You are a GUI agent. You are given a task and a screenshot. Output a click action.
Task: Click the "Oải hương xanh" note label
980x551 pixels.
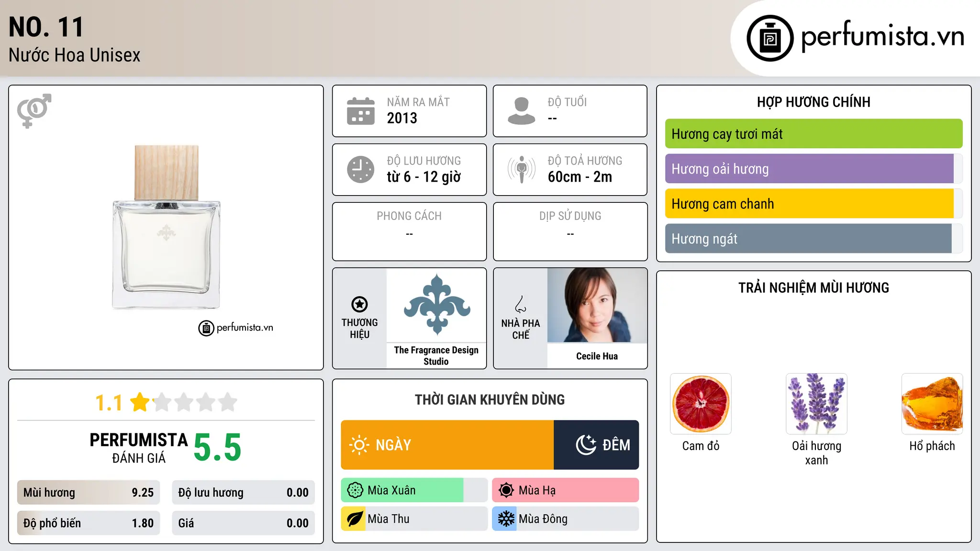click(816, 453)
